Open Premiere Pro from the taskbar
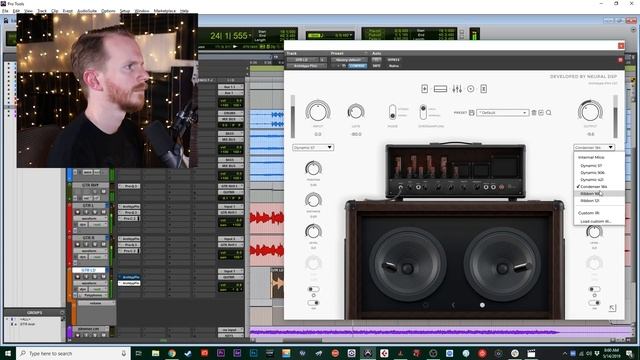 click(221, 353)
